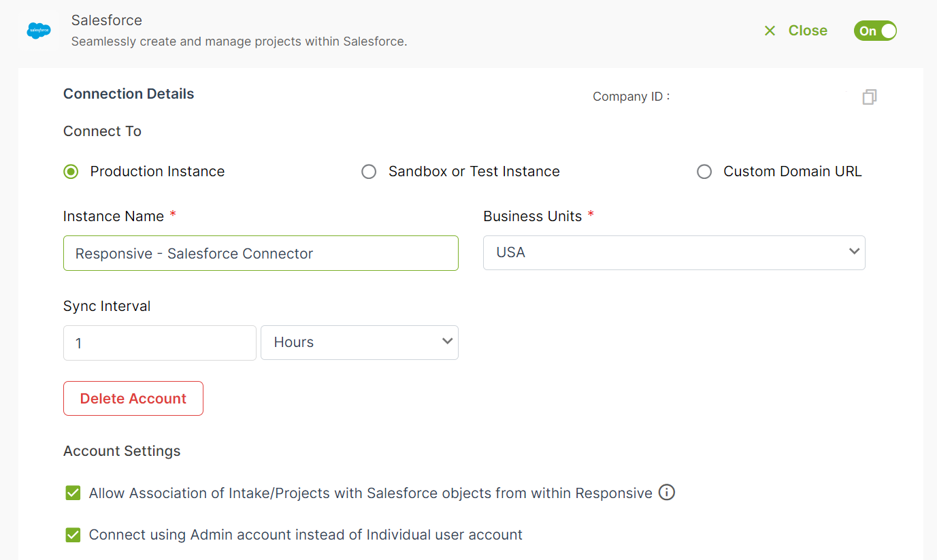
Task: Uncheck Allow Association of Intake/Projects checkbox
Action: point(73,493)
